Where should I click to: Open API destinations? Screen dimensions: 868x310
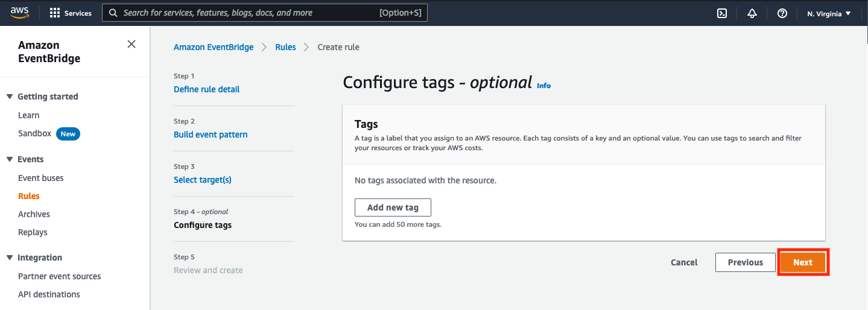(x=49, y=294)
